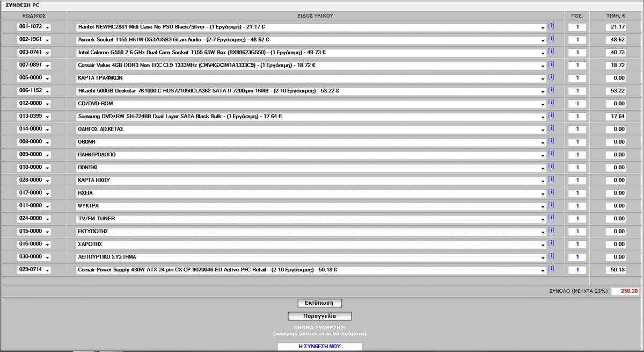
Task: Open the ΠΛΗΚΤΡΟΛΟΓΙΟ product dropdown
Action: (x=311, y=155)
